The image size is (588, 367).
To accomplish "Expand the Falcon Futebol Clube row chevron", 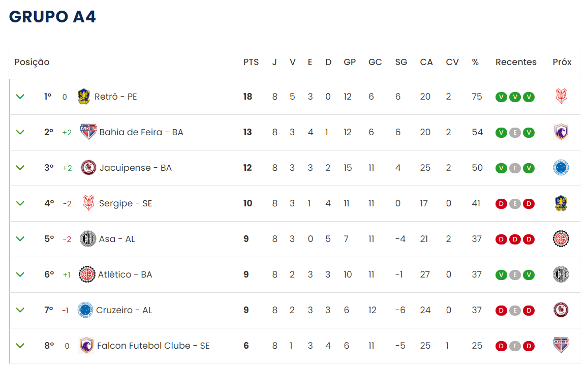I will point(20,345).
